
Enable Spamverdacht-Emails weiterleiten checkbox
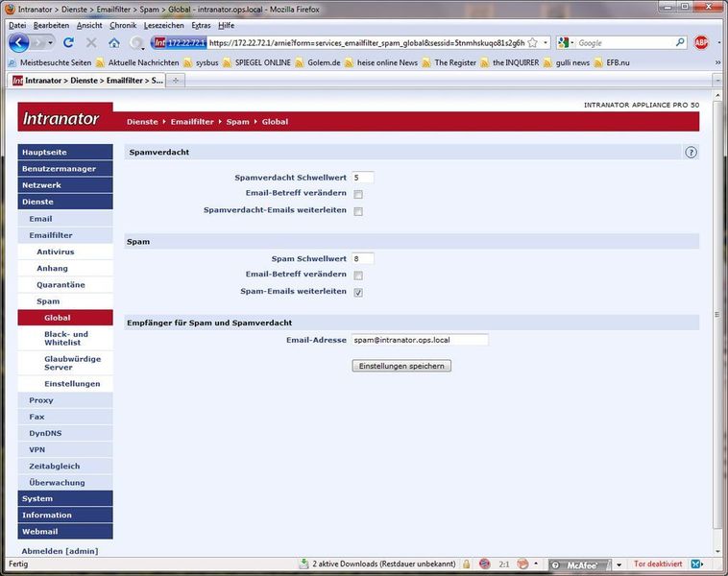pos(358,211)
